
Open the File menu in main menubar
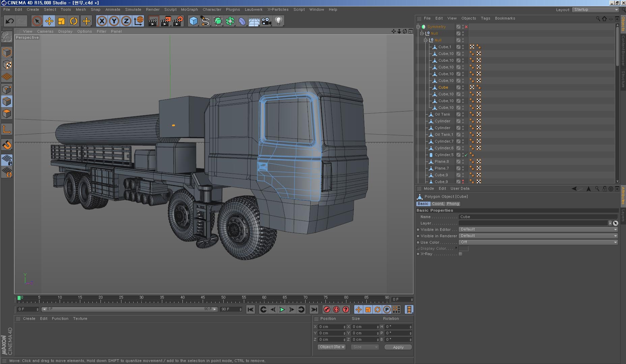point(7,9)
